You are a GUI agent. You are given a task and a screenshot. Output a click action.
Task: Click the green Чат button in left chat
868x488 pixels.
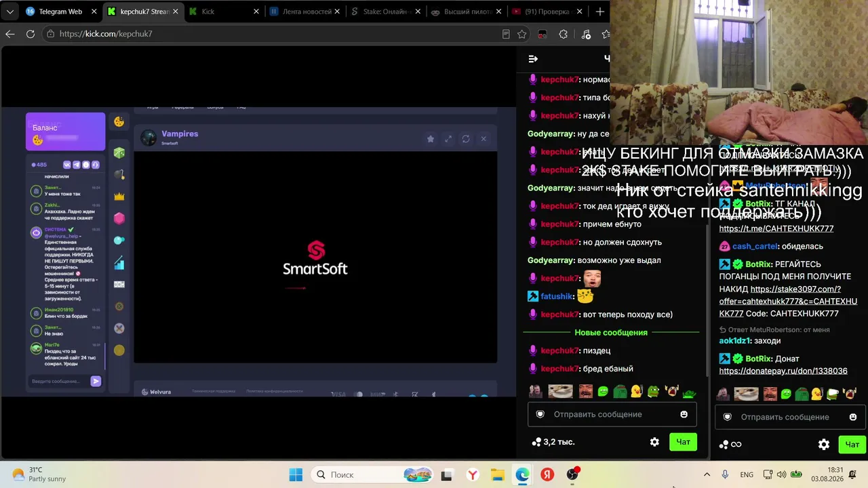[x=683, y=442]
